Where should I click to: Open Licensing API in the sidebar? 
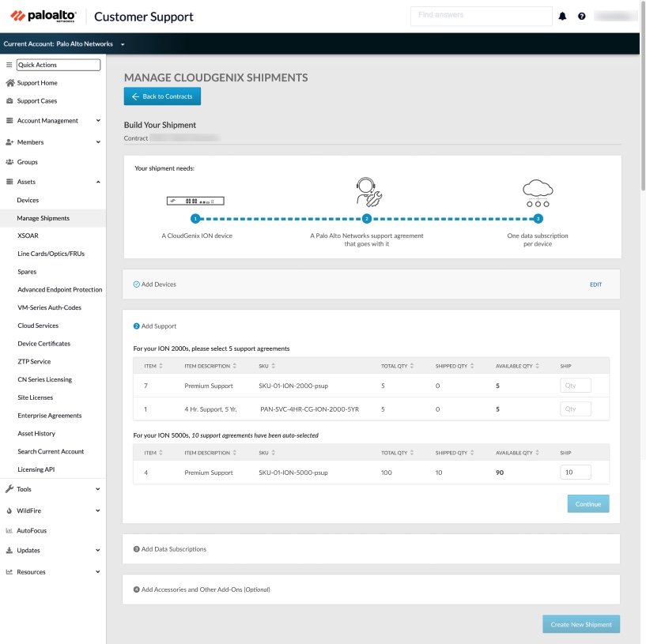[x=36, y=469]
